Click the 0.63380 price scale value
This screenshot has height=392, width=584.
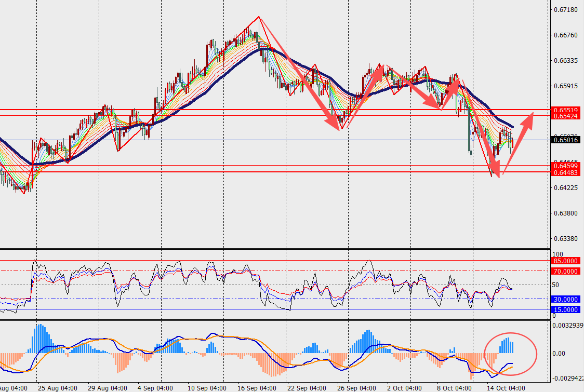click(566, 239)
